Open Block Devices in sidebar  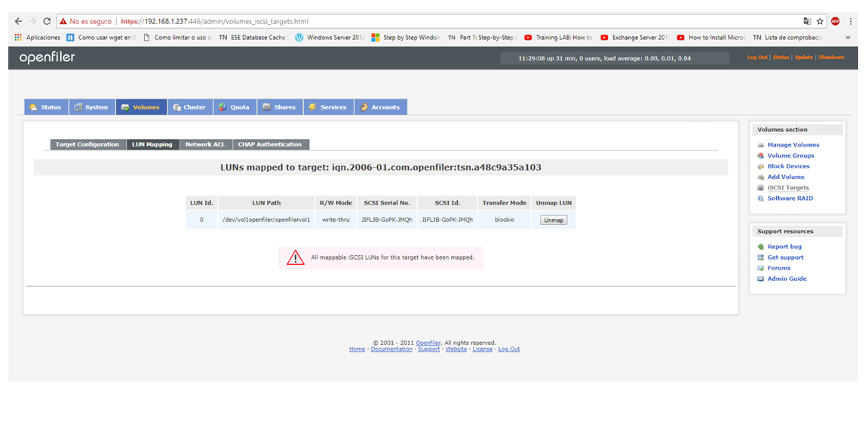click(788, 166)
